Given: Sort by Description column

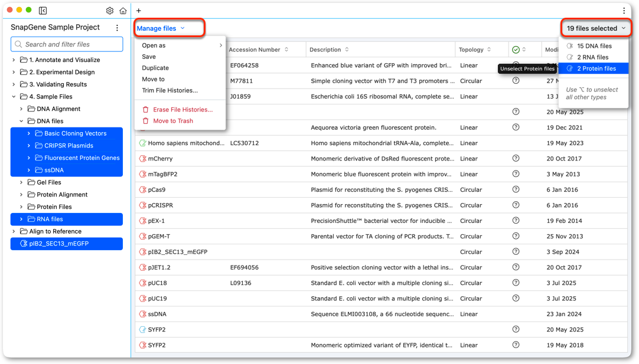Looking at the screenshot, I should point(329,50).
